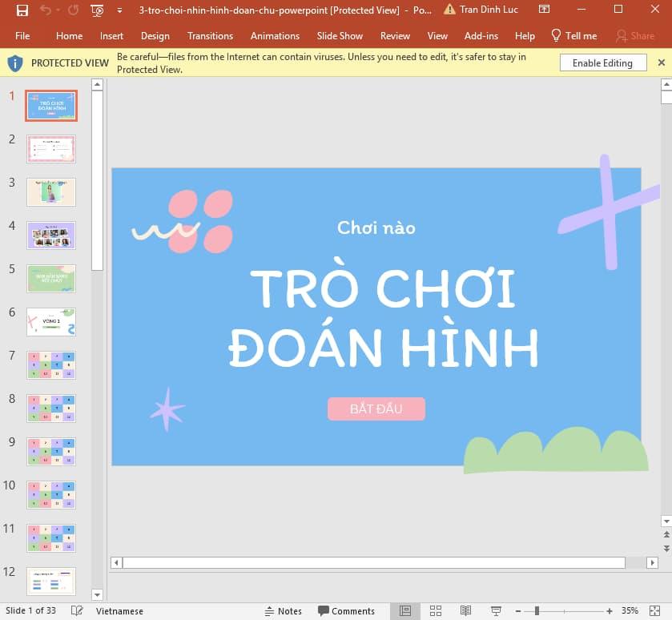
Task: Toggle the Notes pane
Action: click(284, 610)
